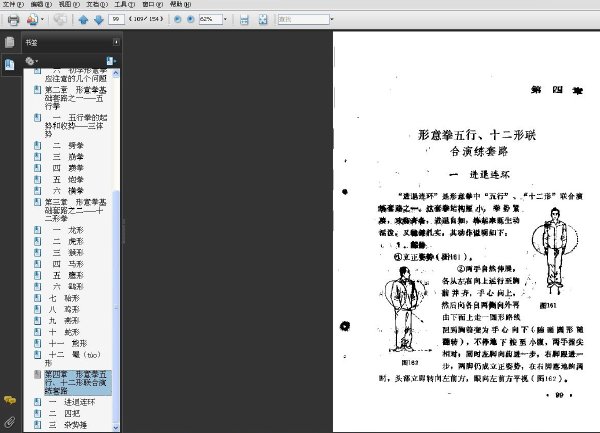Open the find box dropdown arrow
Viewport: 600px width, 433px height.
(332, 19)
